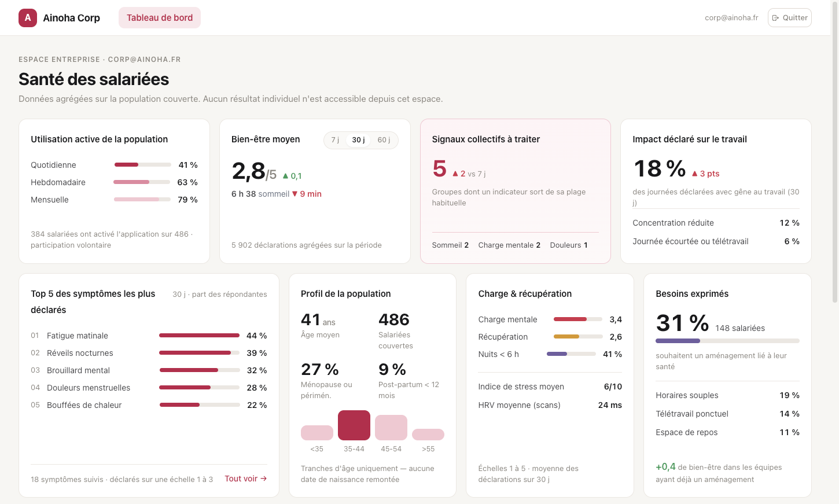Click the "9 min" sleep change indicator
839x504 pixels.
307,194
